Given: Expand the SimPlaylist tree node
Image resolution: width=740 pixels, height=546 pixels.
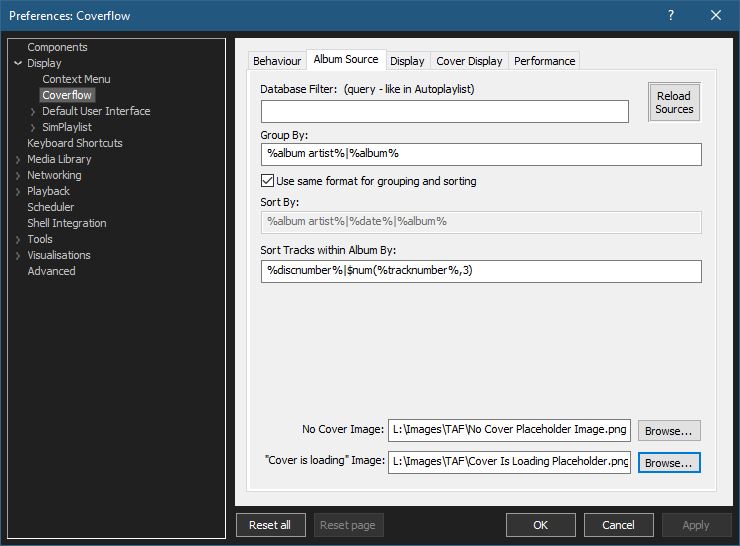Looking at the screenshot, I should [33, 127].
